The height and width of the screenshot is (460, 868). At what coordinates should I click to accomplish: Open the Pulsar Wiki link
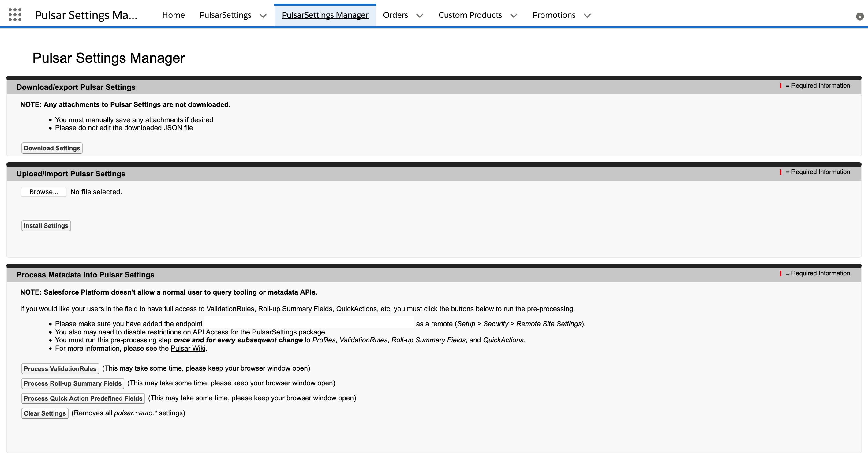188,348
